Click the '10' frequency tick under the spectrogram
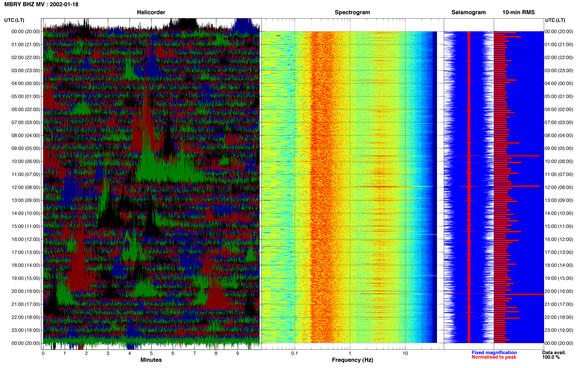 (x=405, y=353)
